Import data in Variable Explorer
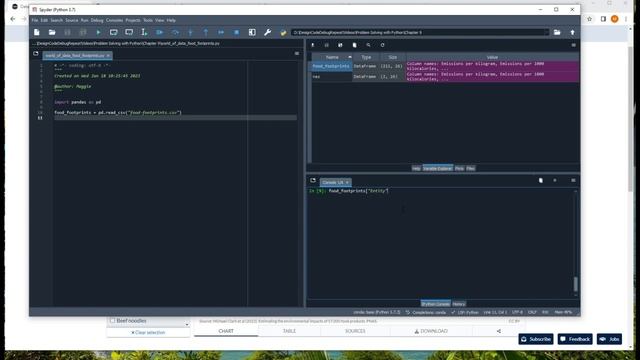 pos(313,45)
